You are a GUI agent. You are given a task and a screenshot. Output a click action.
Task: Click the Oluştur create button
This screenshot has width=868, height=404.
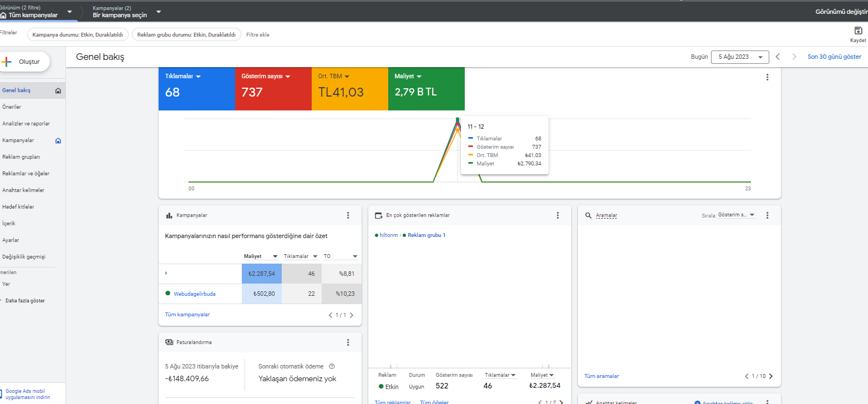(x=24, y=62)
